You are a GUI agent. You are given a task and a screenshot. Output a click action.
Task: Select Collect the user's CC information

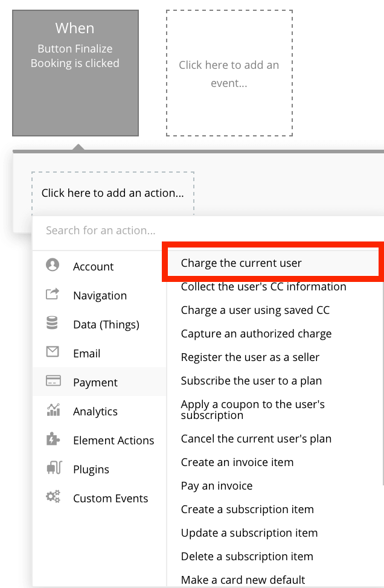tap(263, 287)
